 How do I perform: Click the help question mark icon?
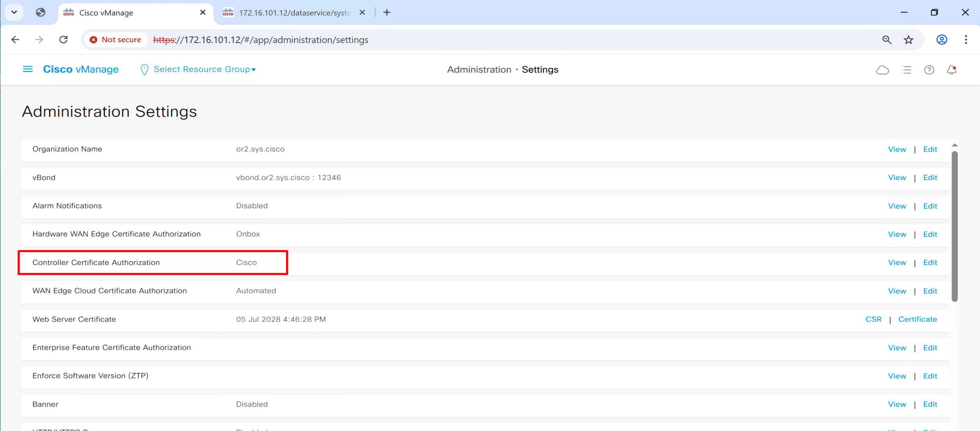click(929, 70)
